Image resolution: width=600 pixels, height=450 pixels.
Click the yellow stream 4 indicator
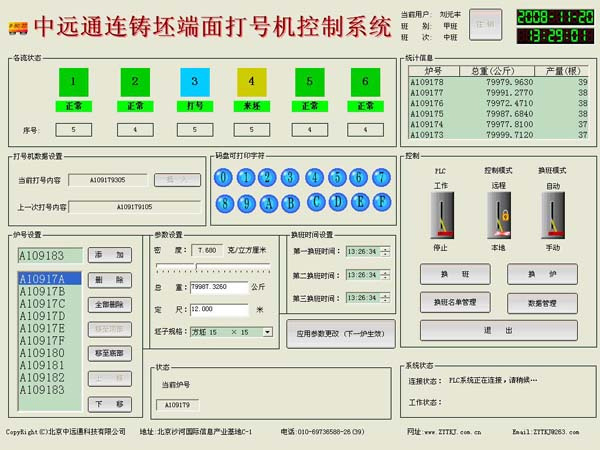252,81
